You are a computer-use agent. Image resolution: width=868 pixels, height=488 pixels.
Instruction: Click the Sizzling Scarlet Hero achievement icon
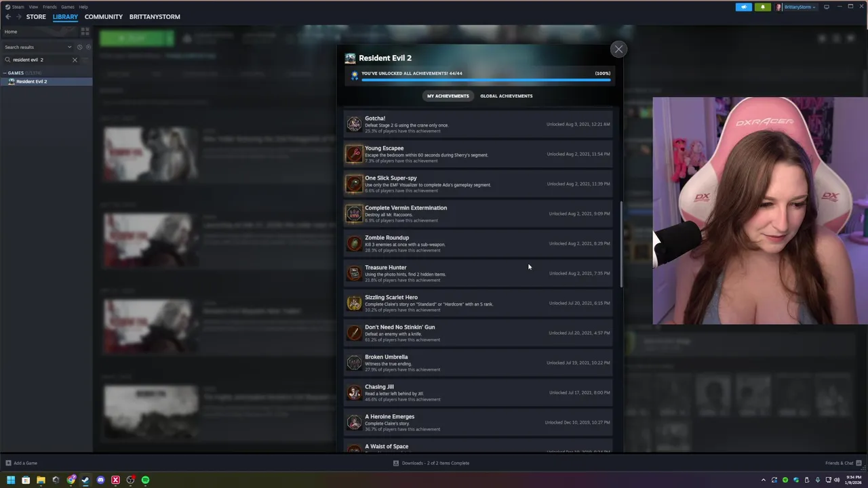[x=354, y=303]
